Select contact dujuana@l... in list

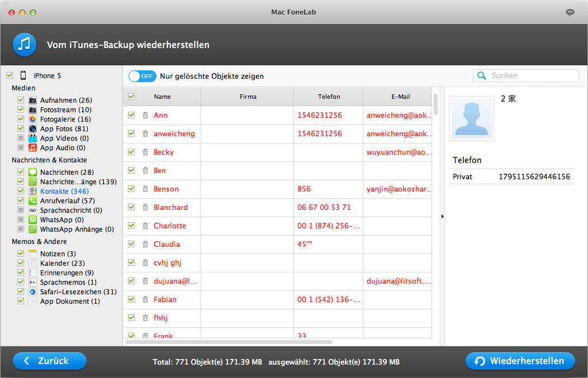tap(176, 281)
